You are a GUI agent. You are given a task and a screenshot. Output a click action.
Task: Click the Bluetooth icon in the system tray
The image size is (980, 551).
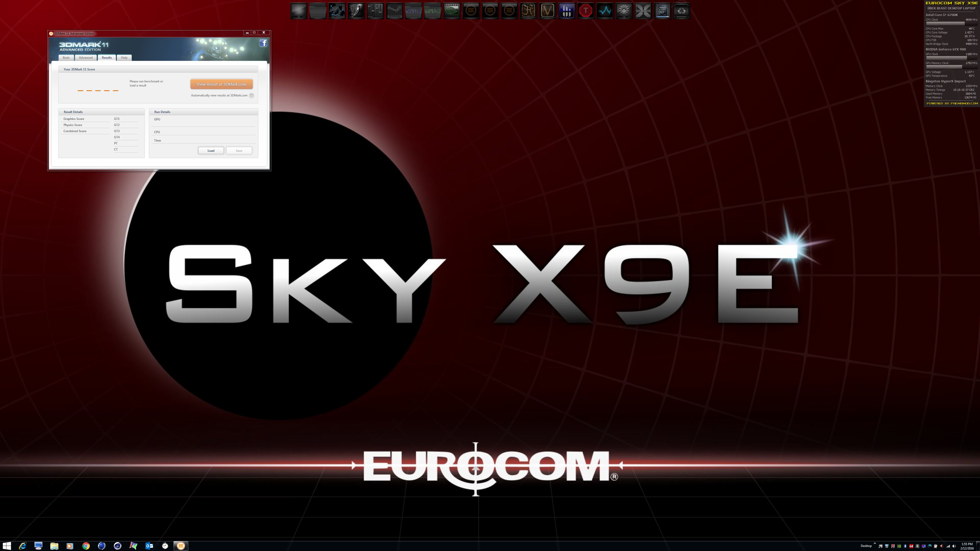click(x=905, y=546)
